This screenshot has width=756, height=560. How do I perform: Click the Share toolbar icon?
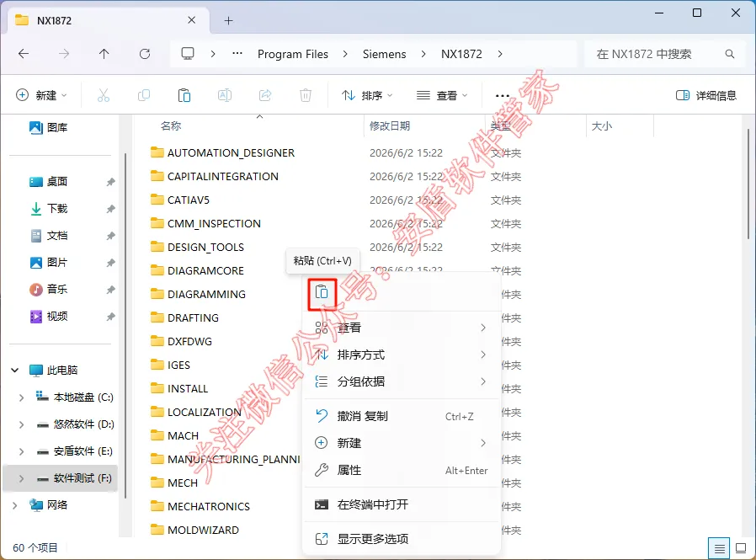265,95
